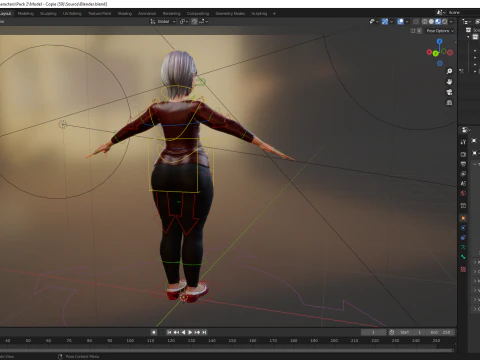Play animation in reverse
The height and width of the screenshot is (360, 480).
pyautogui.click(x=183, y=332)
